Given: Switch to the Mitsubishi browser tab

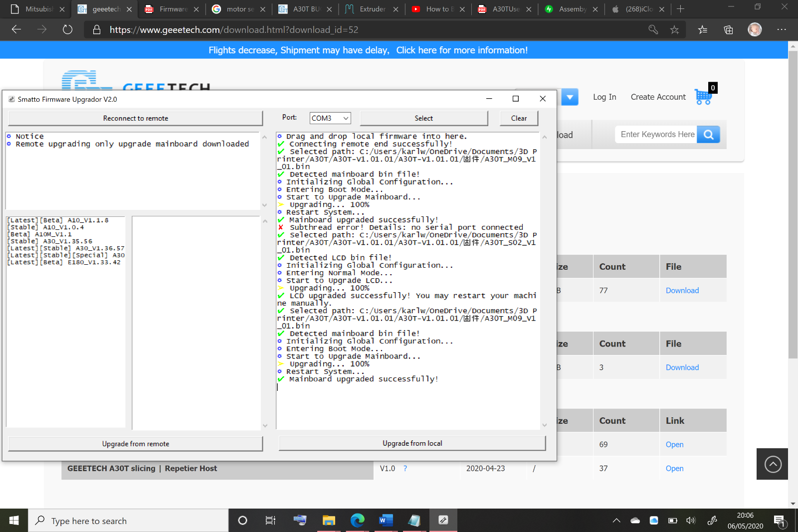Looking at the screenshot, I should pos(38,9).
